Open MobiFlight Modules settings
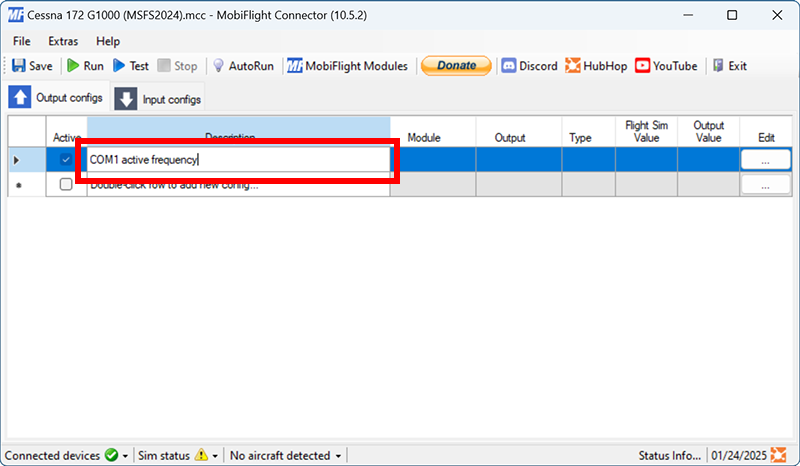Image resolution: width=800 pixels, height=466 pixels. 347,66
